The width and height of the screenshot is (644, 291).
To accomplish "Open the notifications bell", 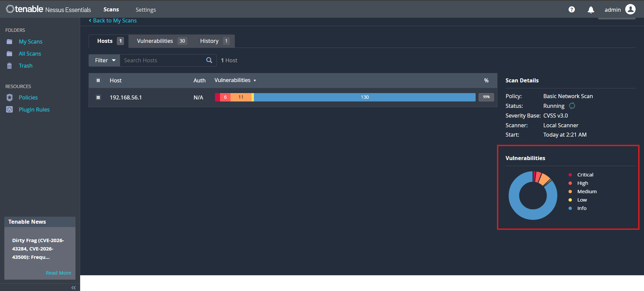I will click(591, 10).
